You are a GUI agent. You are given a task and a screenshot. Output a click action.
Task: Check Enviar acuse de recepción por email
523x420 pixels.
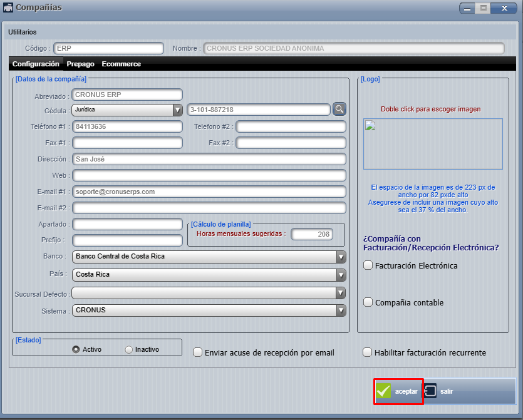[x=197, y=352]
